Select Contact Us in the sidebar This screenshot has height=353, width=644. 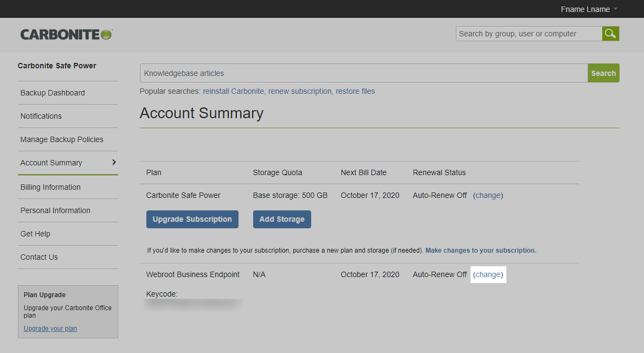click(x=39, y=257)
